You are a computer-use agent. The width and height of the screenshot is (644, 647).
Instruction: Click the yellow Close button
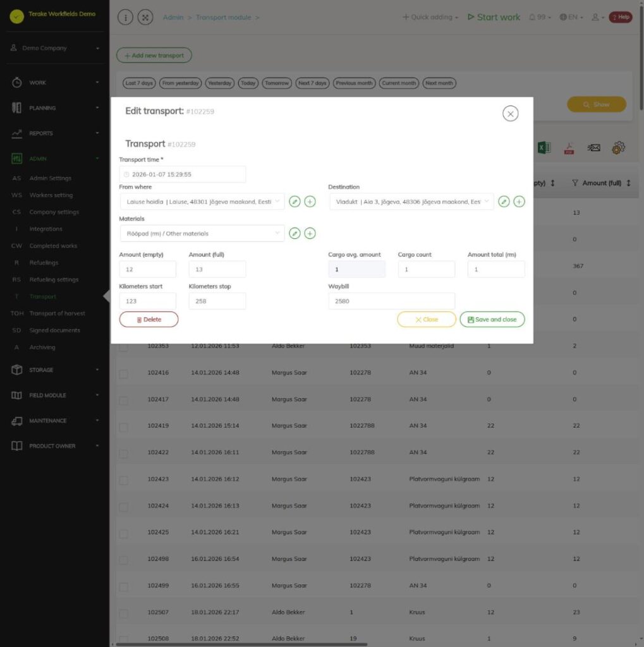point(427,319)
